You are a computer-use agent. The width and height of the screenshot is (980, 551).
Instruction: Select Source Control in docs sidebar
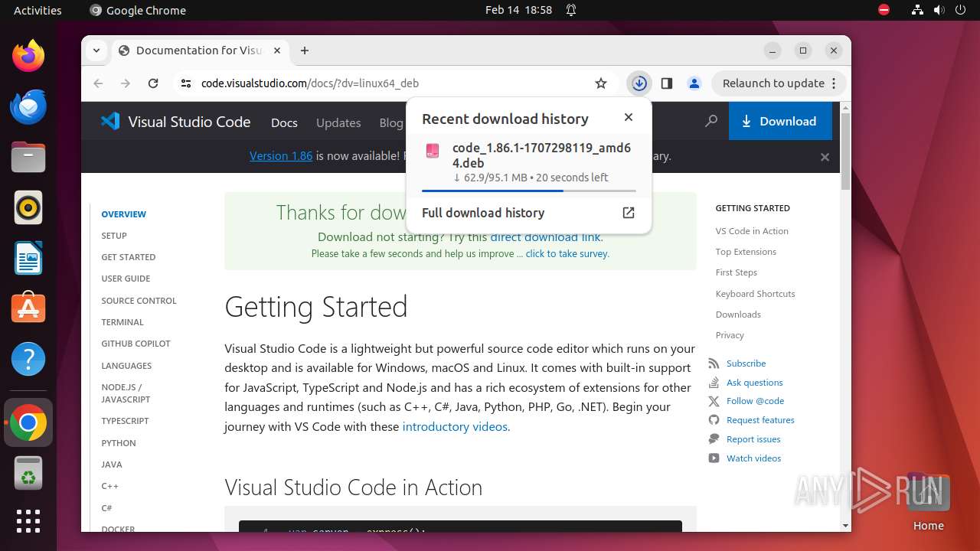click(x=139, y=301)
